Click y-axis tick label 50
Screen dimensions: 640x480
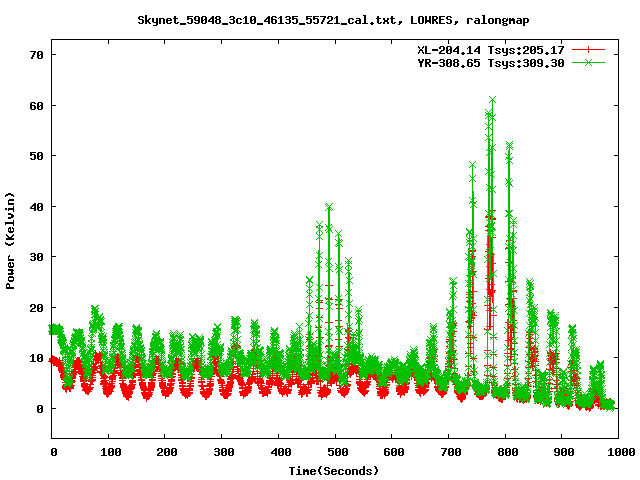pos(36,156)
